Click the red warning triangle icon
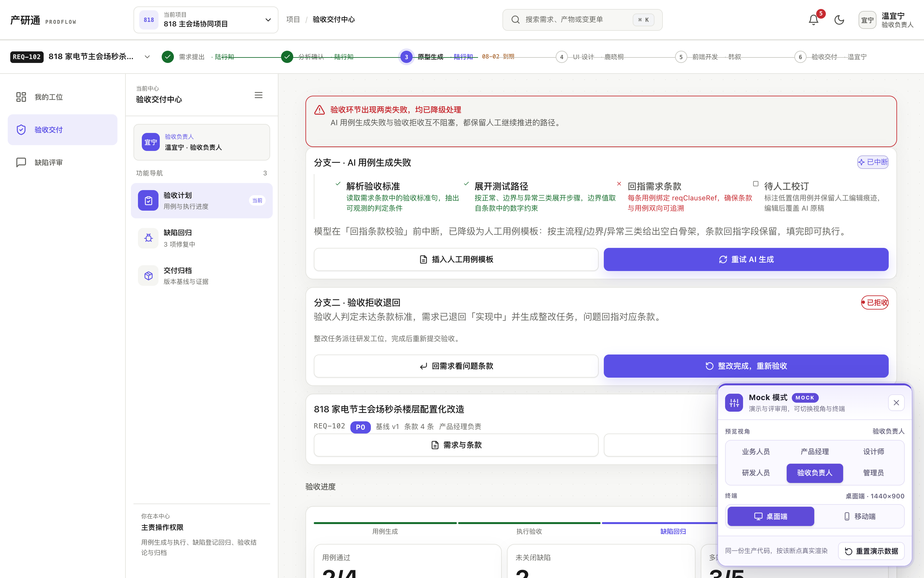 320,110
